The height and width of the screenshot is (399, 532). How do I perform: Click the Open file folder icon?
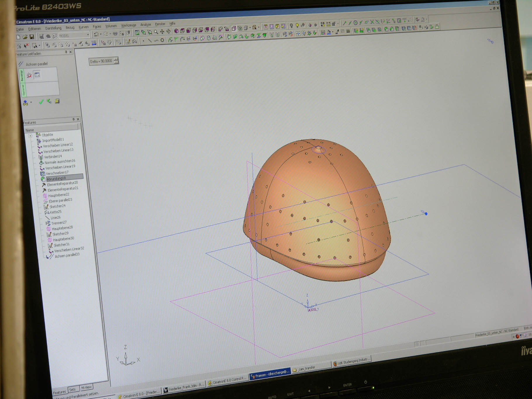click(x=25, y=37)
